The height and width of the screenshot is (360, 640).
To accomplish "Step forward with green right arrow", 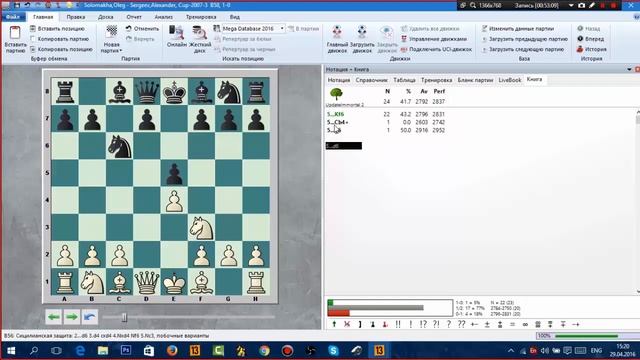I will (x=71, y=317).
